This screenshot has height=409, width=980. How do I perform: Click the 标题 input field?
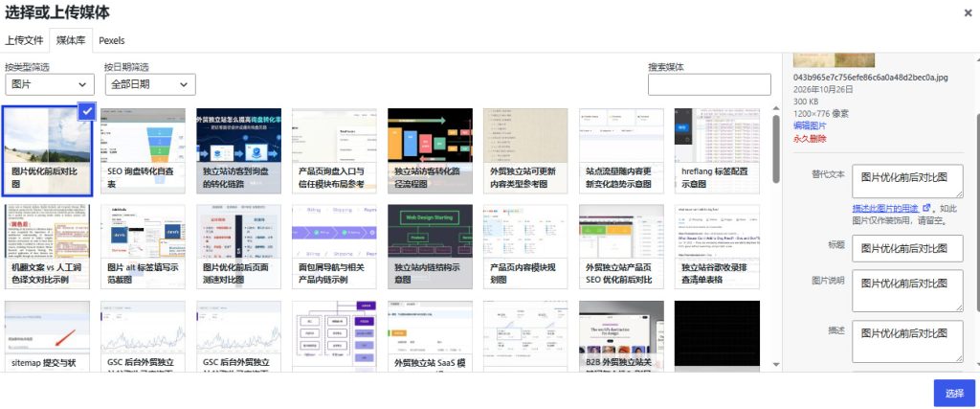point(907,248)
